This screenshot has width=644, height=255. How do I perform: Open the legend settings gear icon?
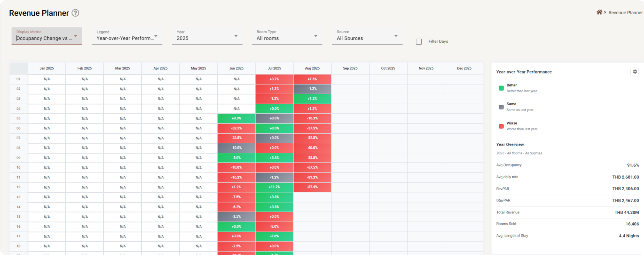tap(635, 72)
